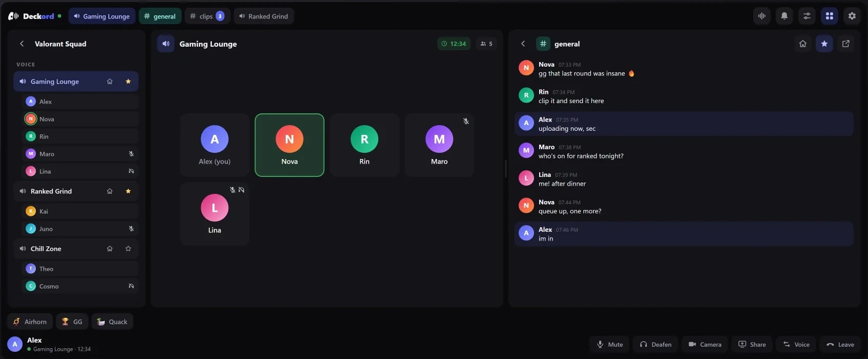868x359 pixels.
Task: Click Nova's highlighted speaking tile
Action: [x=289, y=145]
